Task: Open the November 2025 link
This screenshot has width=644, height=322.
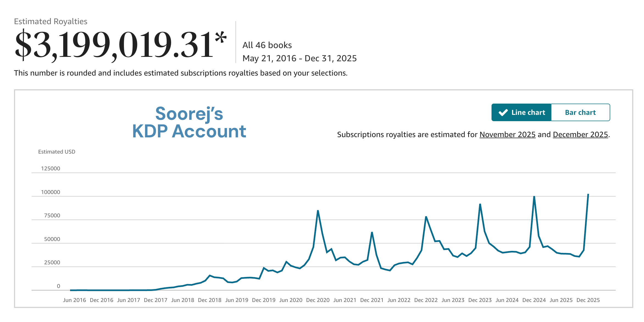Action: (x=507, y=135)
